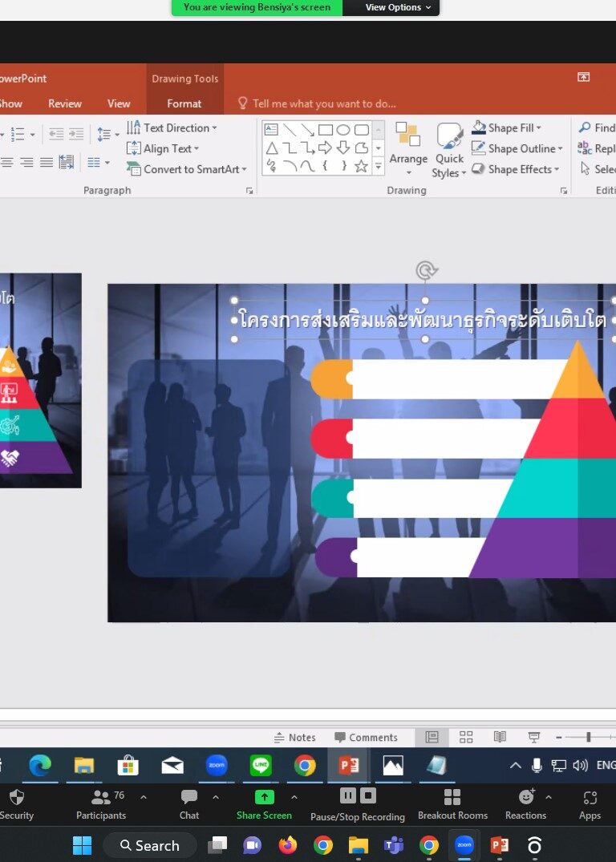
Task: Click the Align Right paragraph icon
Action: [26, 162]
